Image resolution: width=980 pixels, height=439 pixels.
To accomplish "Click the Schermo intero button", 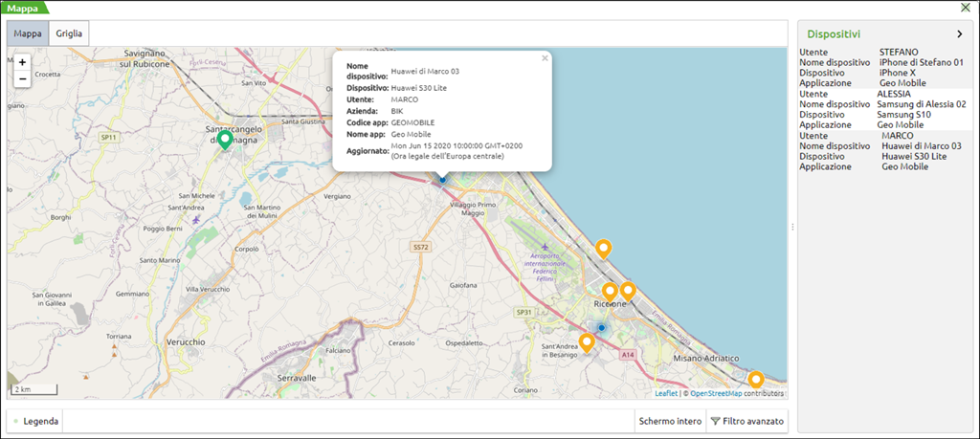I will point(670,421).
